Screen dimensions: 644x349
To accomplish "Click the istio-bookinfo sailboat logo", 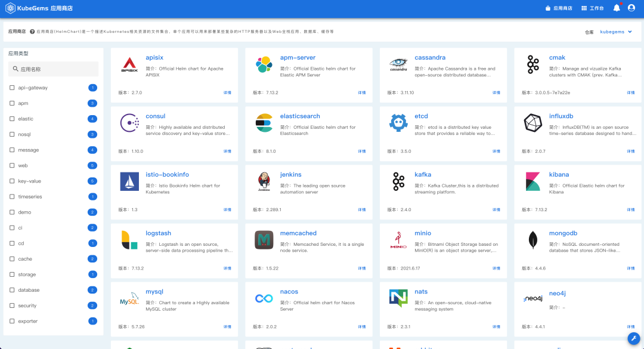I will coord(129,182).
